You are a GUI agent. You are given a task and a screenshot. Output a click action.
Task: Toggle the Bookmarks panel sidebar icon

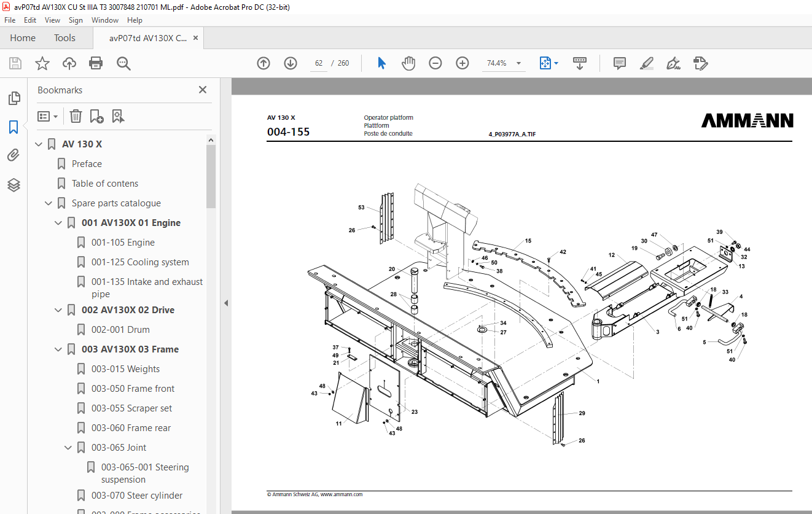click(14, 127)
